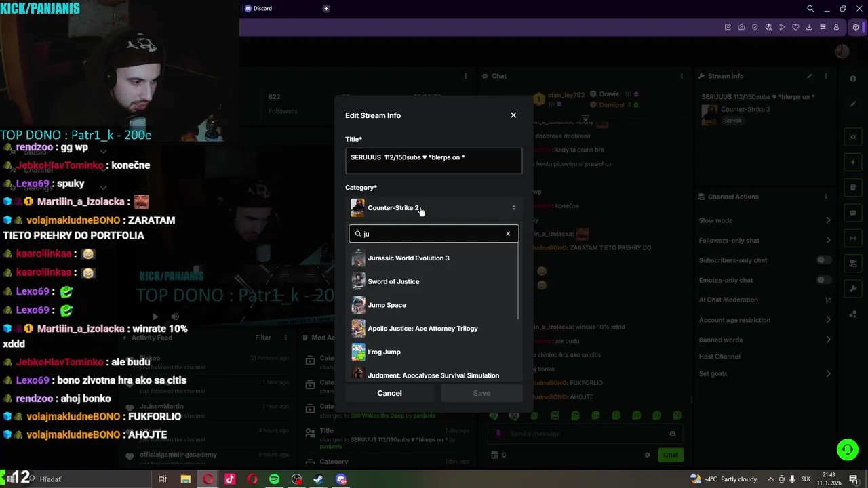The image size is (868, 488).
Task: Expand Slow mode settings
Action: 765,220
